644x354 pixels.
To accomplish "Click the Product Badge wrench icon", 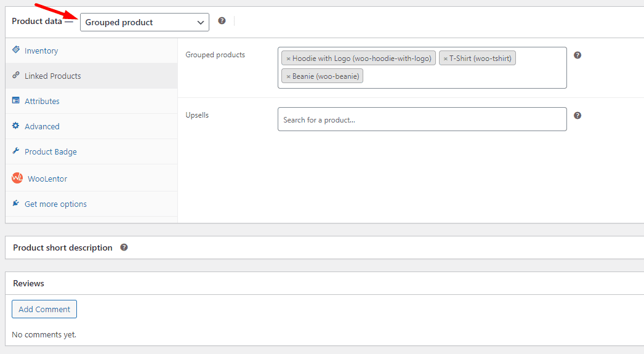I will pos(16,151).
